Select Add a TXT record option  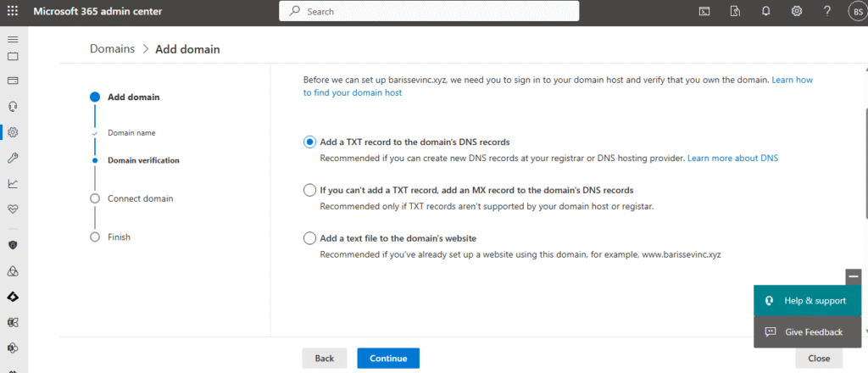tap(309, 142)
